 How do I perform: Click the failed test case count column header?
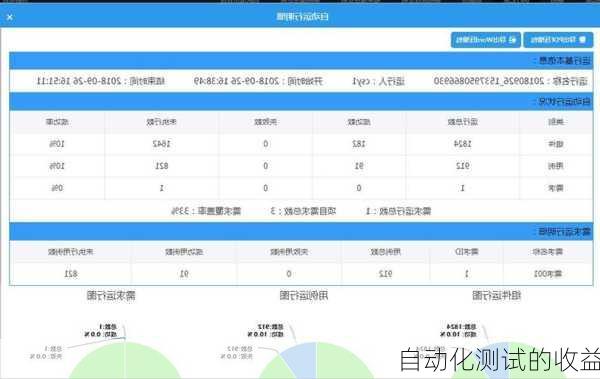(x=289, y=252)
